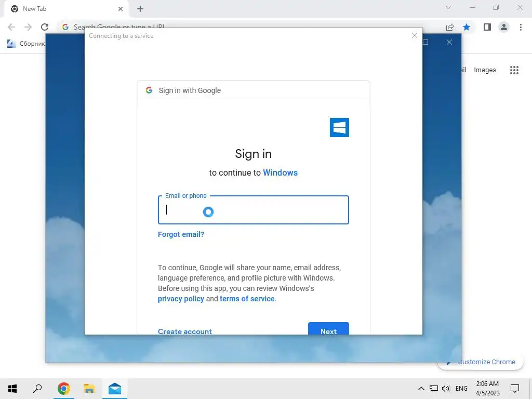This screenshot has width=532, height=399.
Task: Open the terms of service link
Action: tap(247, 299)
